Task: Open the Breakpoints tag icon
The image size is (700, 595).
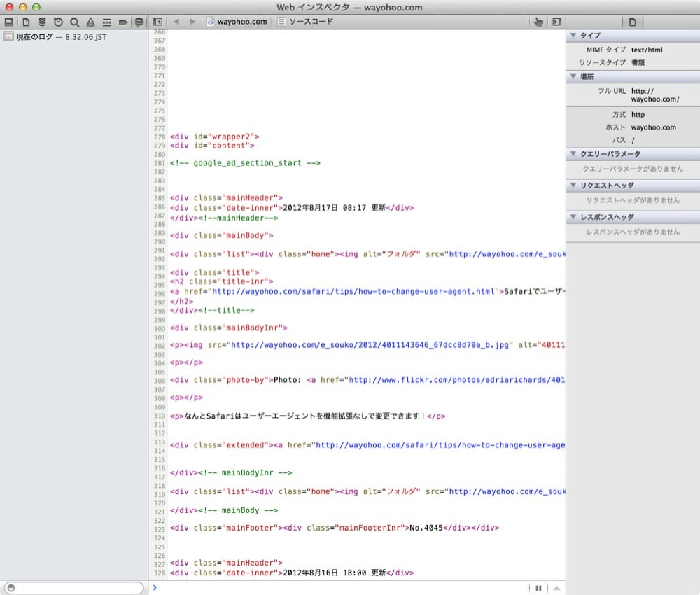Action: (x=123, y=22)
